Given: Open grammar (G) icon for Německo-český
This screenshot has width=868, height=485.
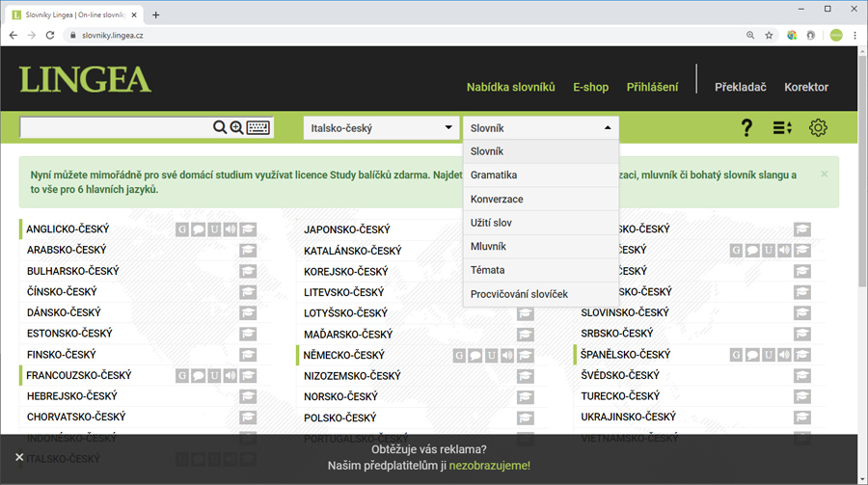Looking at the screenshot, I should (459, 356).
